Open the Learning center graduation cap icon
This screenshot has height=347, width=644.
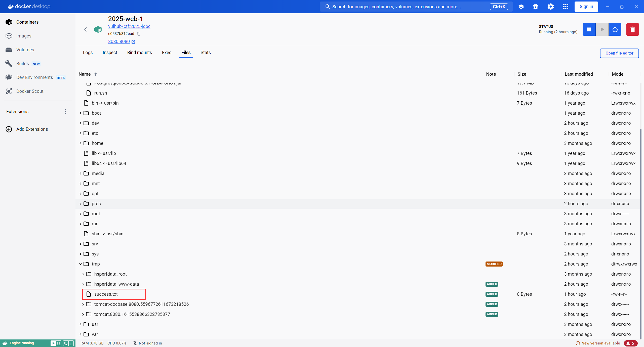(x=521, y=7)
